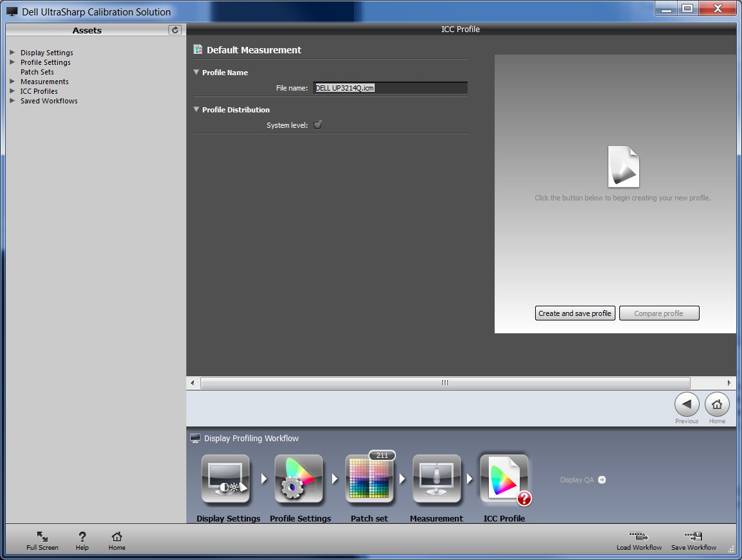Toggle the System level checkbox

pyautogui.click(x=317, y=125)
